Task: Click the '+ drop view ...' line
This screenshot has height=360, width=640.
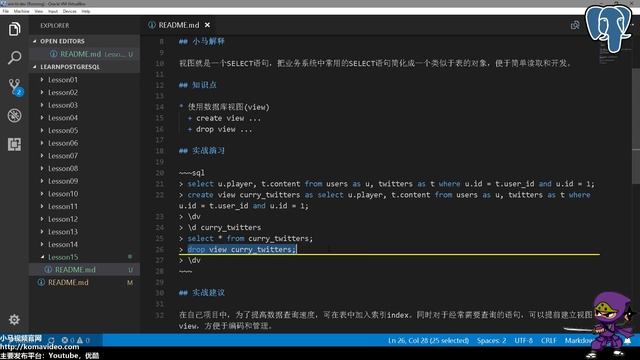Action: [x=220, y=129]
